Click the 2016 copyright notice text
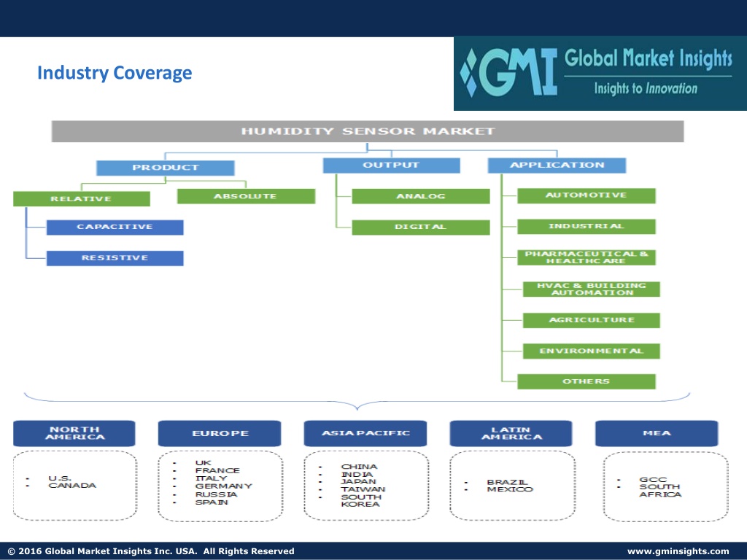 click(151, 551)
